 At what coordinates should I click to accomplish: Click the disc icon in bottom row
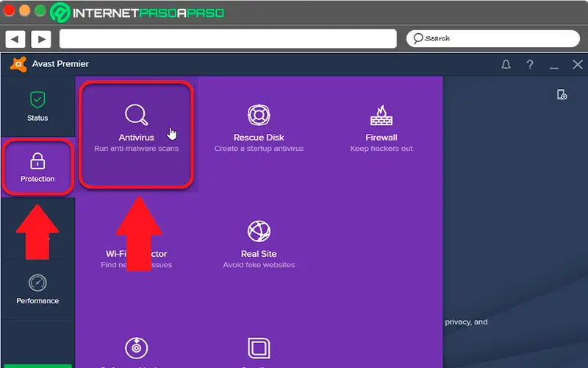[137, 348]
